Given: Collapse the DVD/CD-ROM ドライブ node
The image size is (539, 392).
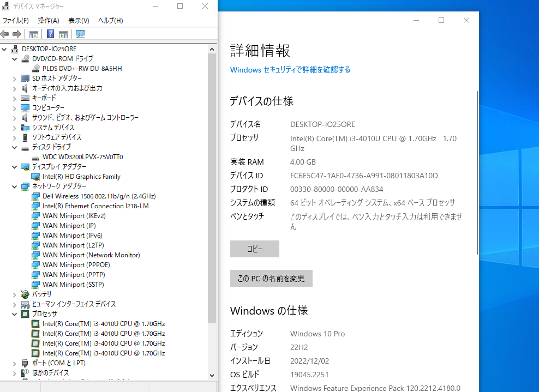Looking at the screenshot, I should [14, 59].
